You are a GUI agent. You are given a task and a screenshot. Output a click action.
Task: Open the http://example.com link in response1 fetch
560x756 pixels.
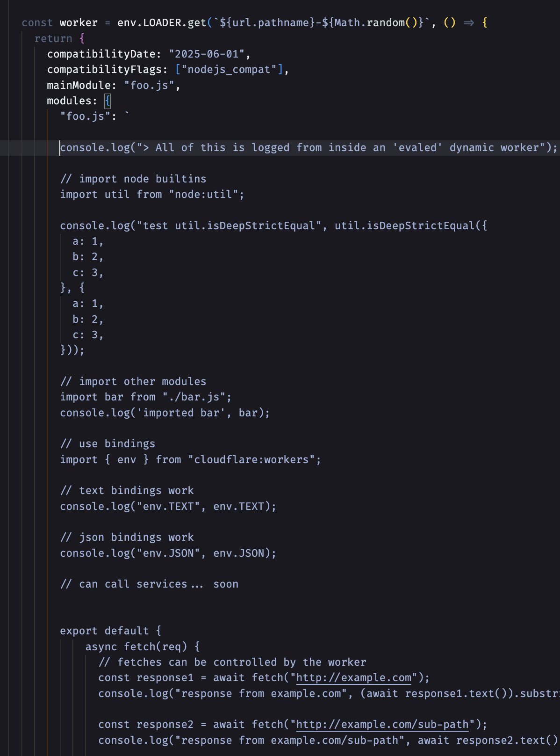pyautogui.click(x=353, y=678)
